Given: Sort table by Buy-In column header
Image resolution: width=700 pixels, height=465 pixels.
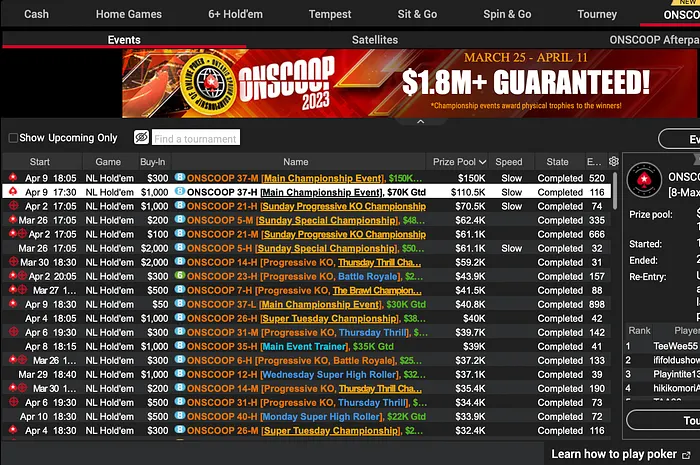Looking at the screenshot, I should coord(153,162).
